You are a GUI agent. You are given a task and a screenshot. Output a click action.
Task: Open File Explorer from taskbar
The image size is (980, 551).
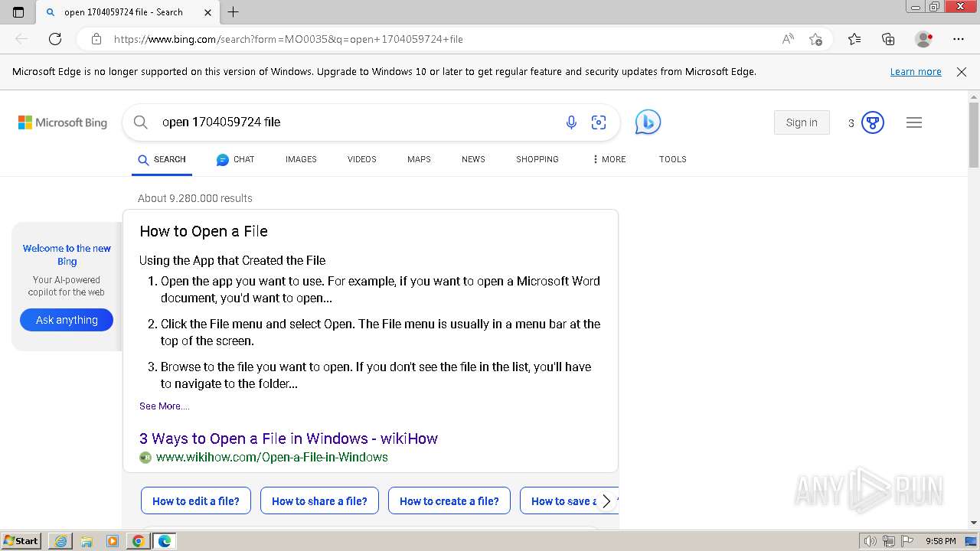coord(87,541)
